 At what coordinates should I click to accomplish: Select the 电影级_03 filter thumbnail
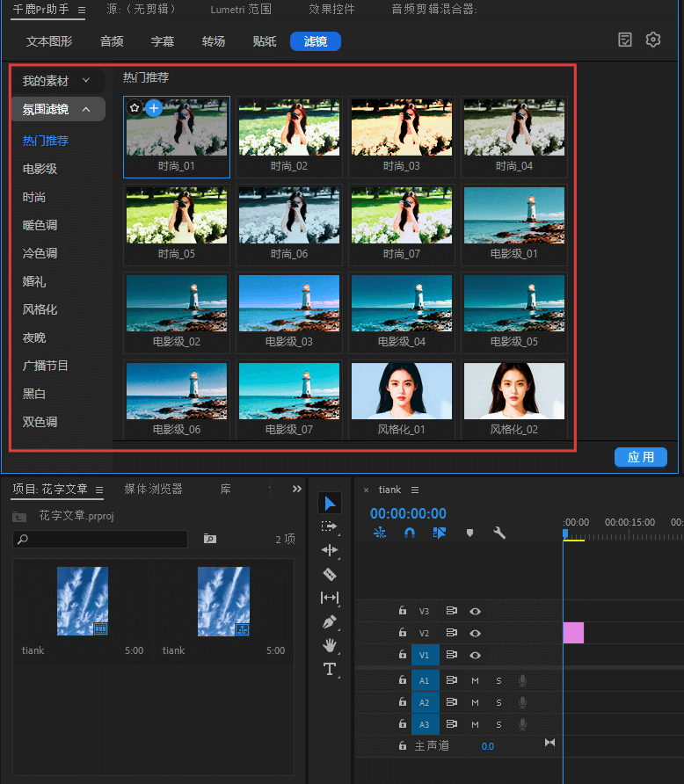288,309
